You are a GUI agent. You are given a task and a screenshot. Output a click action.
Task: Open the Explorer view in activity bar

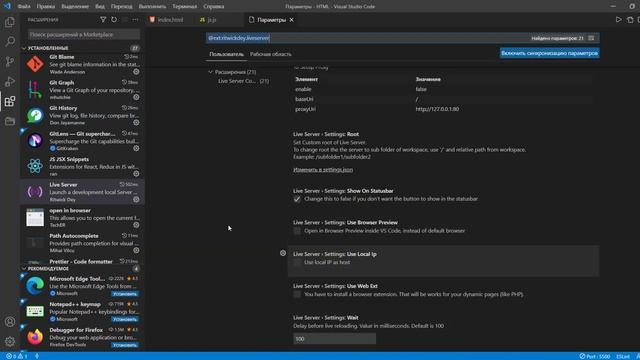click(10, 22)
